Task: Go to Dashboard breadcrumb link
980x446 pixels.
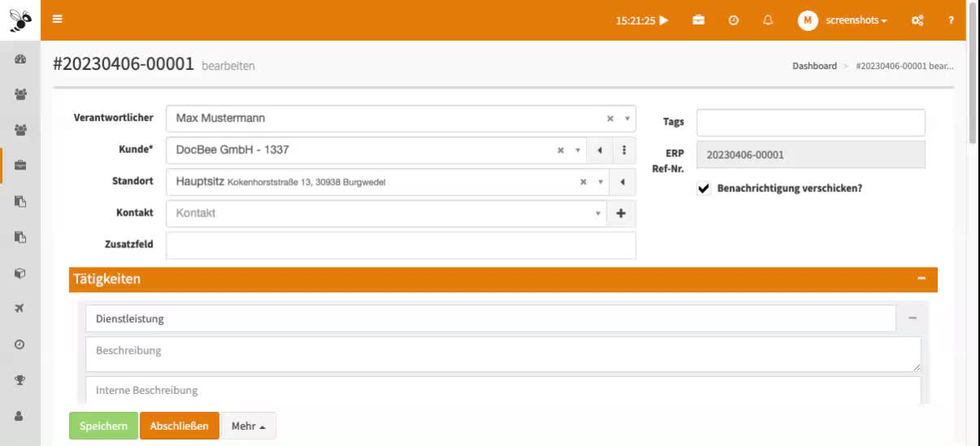Action: [814, 66]
